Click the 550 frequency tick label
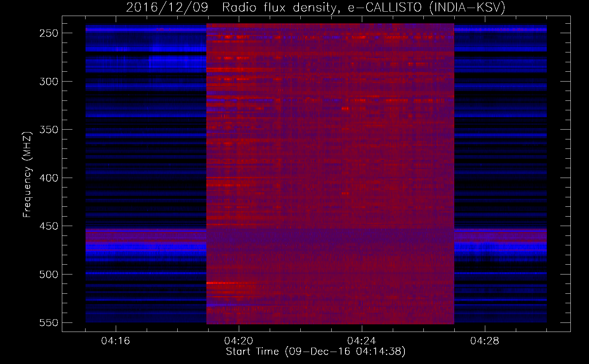 tap(49, 323)
